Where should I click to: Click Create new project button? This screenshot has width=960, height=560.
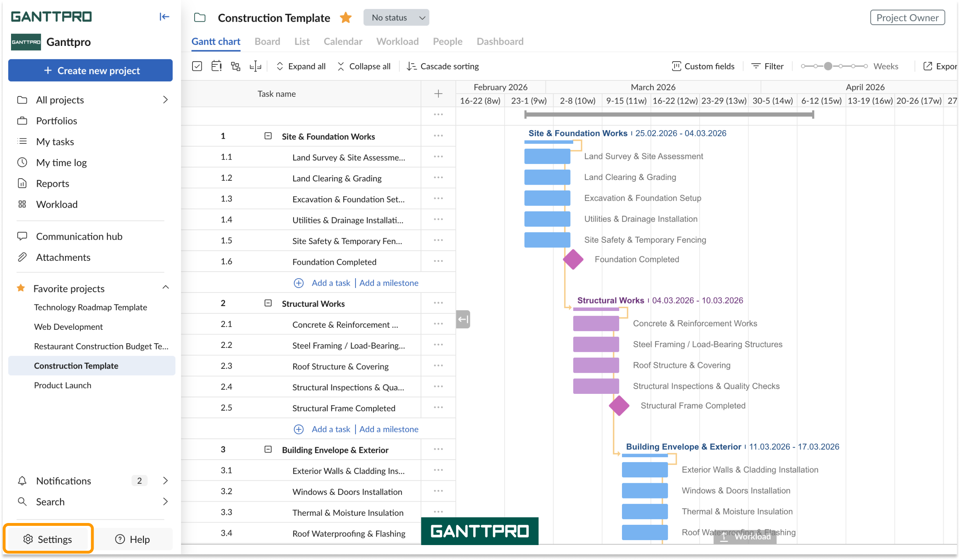(90, 70)
